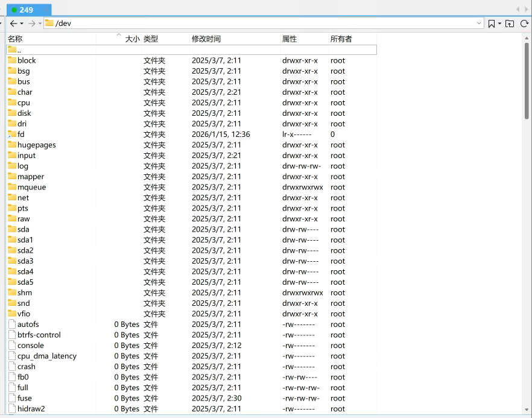Click the back navigation arrow
Viewport: 532px width, 418px height.
[13, 24]
